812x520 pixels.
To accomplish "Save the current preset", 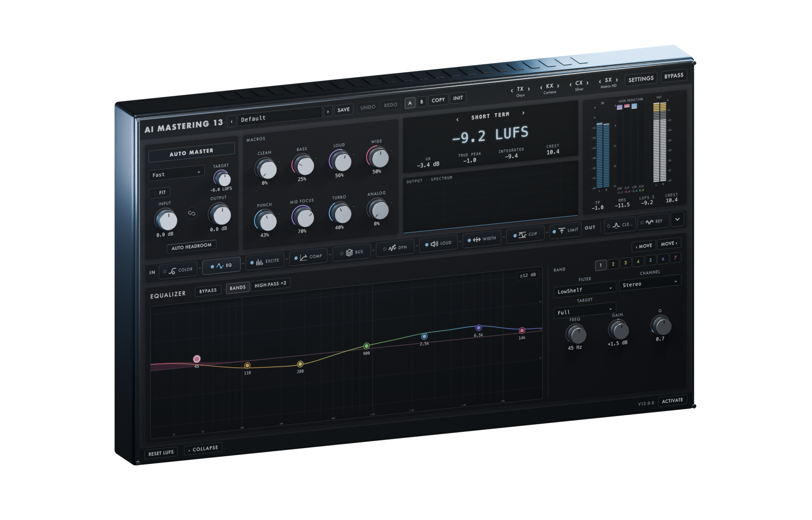I will (343, 110).
